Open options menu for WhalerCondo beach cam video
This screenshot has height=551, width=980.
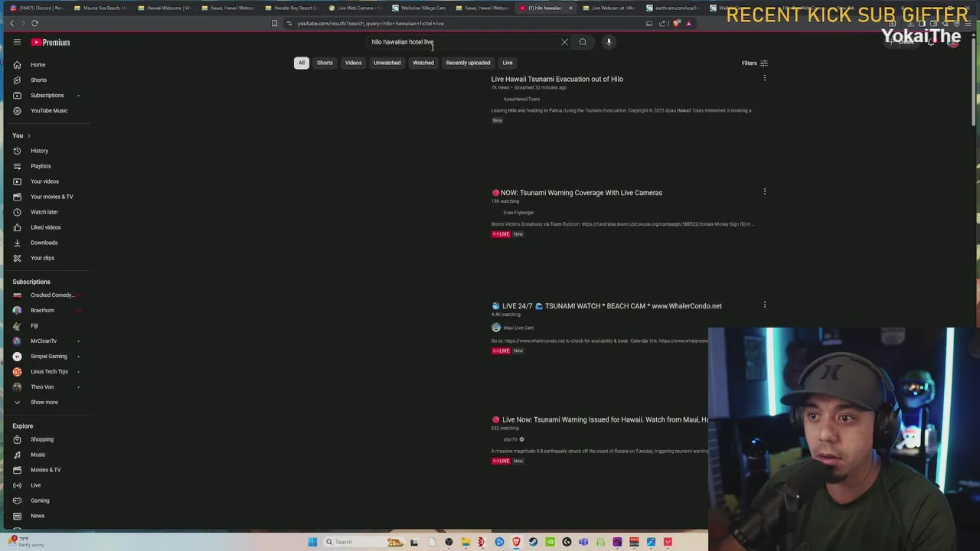pyautogui.click(x=764, y=305)
